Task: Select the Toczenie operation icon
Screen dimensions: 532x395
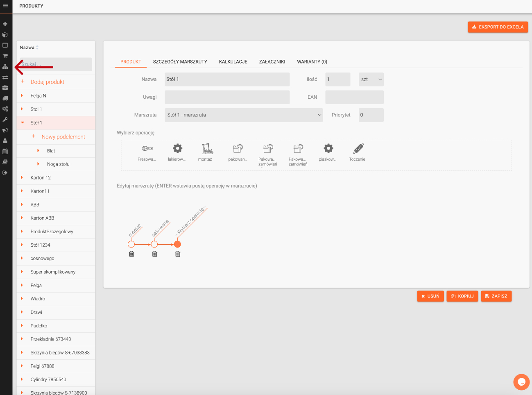Action: point(358,148)
